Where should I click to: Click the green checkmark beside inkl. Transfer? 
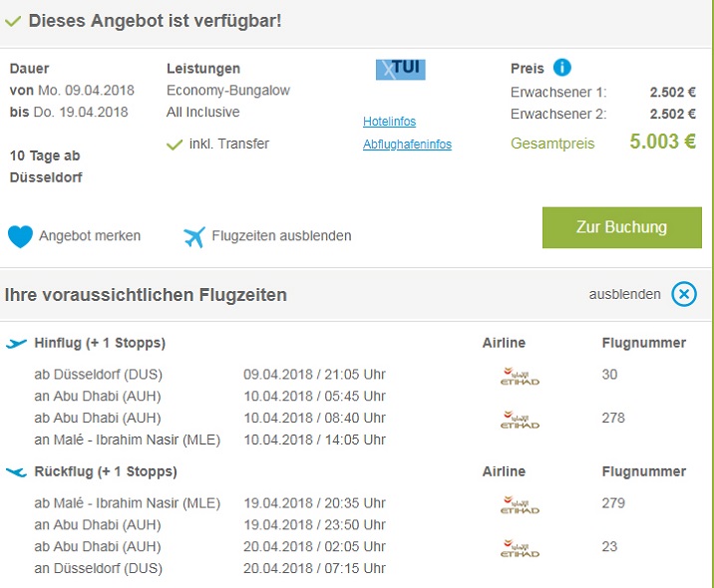[175, 145]
